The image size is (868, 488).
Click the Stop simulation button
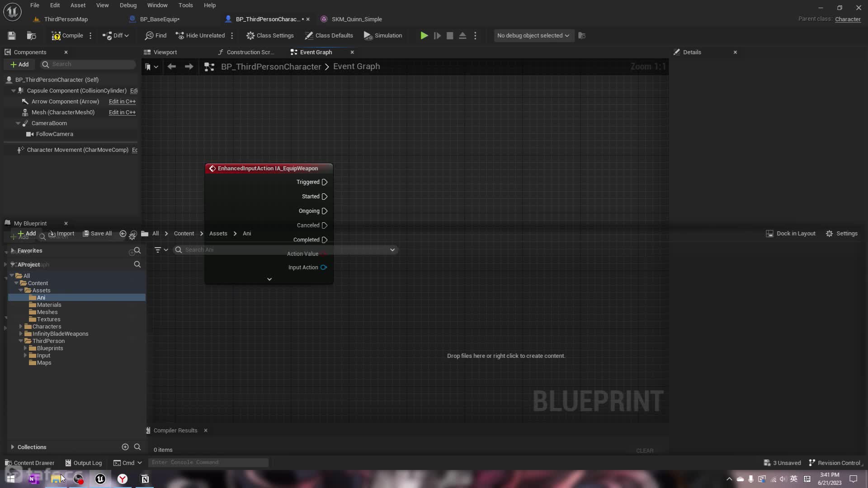[450, 36]
